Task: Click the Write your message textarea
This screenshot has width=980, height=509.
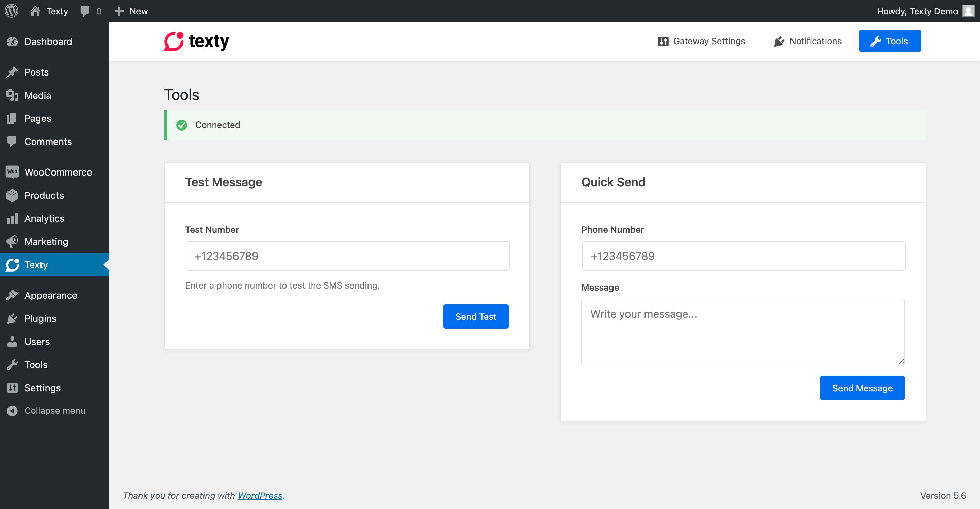Action: point(743,332)
